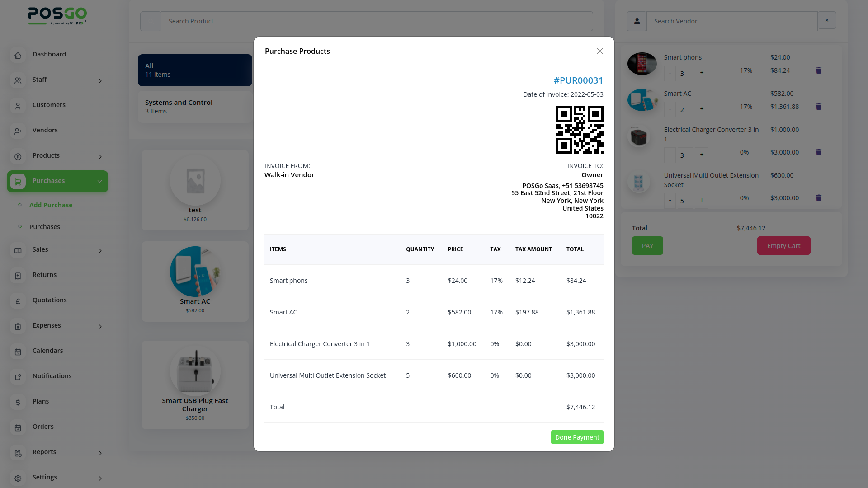
Task: Expand the Staff submenu
Action: click(x=100, y=81)
